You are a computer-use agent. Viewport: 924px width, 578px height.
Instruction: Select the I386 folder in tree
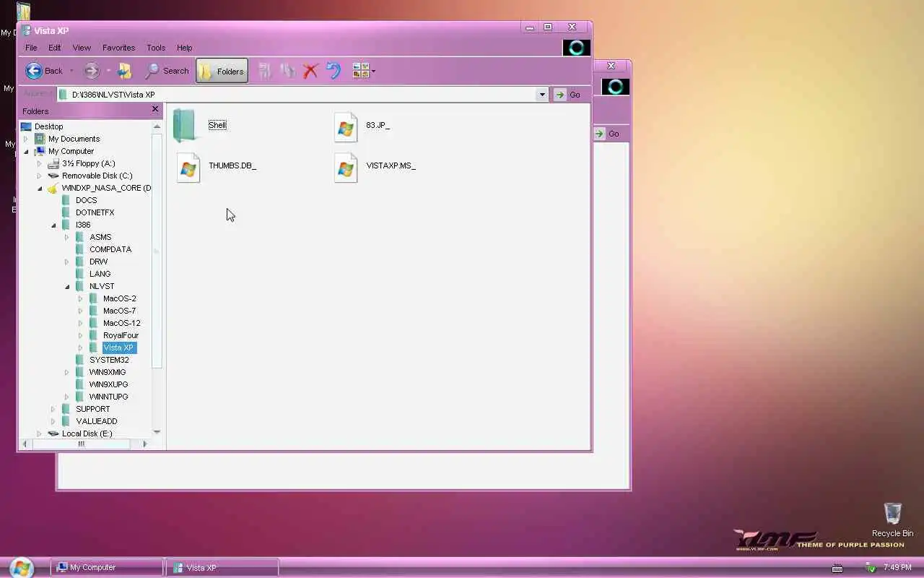(83, 225)
